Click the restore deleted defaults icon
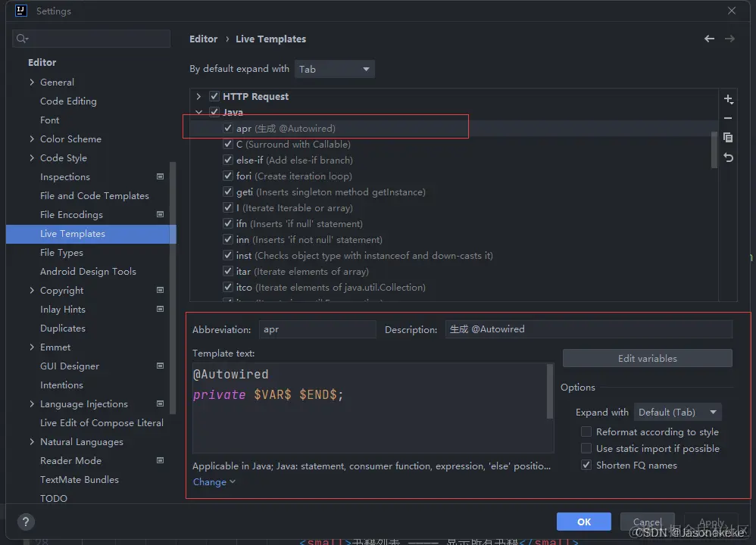 [x=728, y=157]
